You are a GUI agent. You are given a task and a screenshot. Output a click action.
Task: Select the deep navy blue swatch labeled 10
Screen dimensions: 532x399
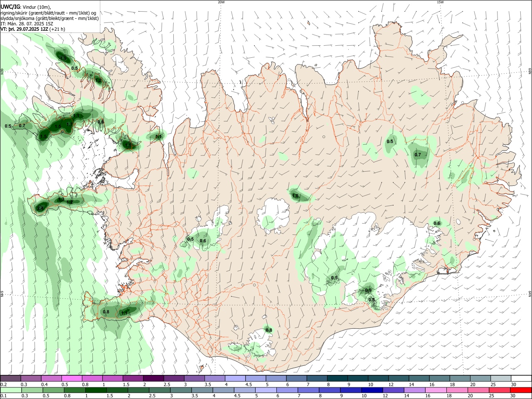tap(373, 390)
